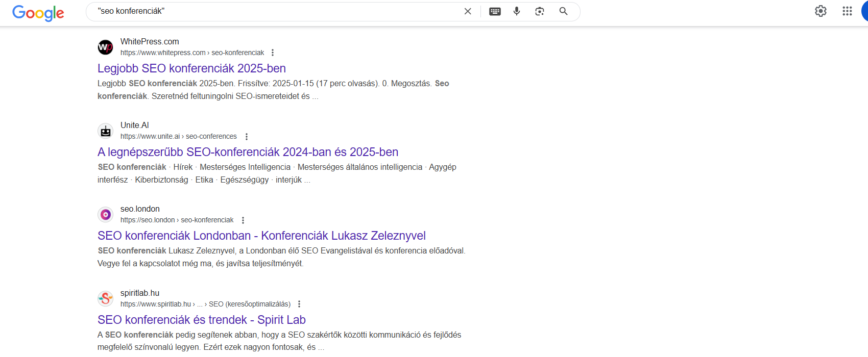
Task: Click the Unite.AI site name
Action: 135,125
